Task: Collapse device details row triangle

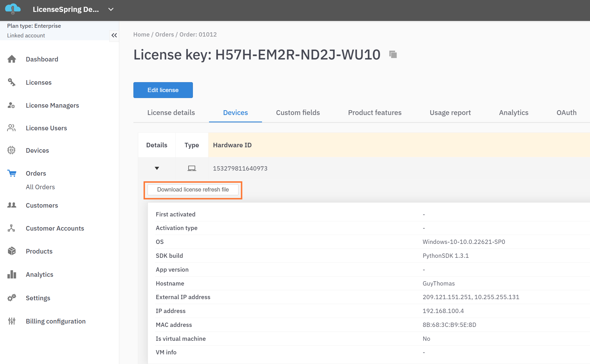Action: click(157, 168)
